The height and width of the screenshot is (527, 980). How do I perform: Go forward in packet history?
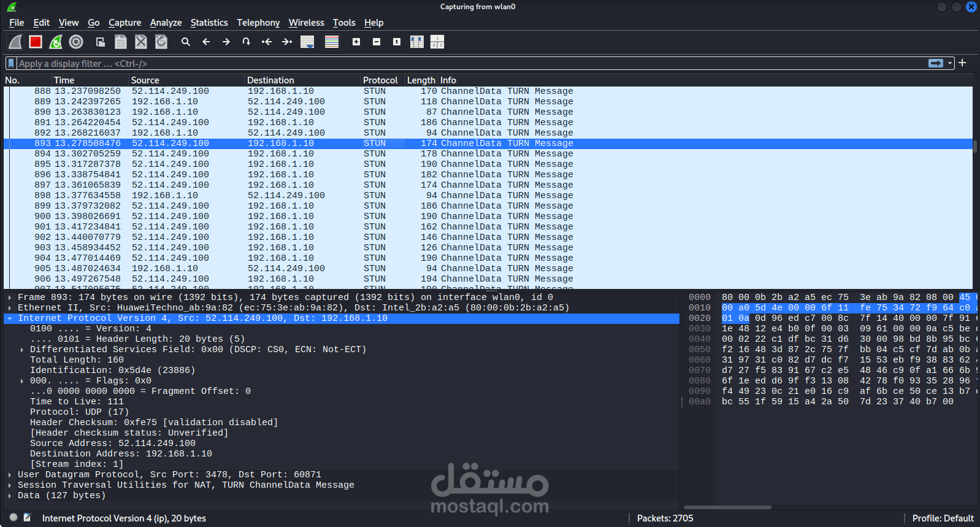click(x=226, y=42)
